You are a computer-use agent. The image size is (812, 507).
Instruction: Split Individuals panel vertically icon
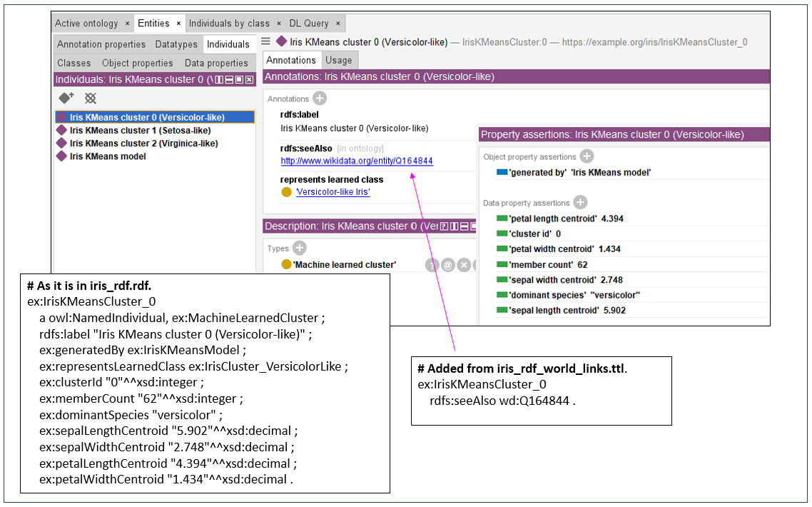[x=220, y=79]
